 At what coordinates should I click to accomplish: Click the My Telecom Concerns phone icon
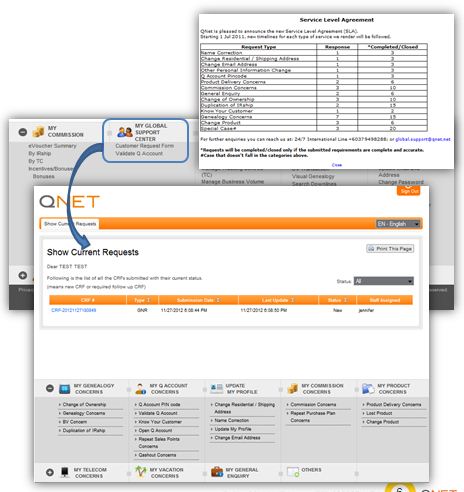tap(65, 472)
